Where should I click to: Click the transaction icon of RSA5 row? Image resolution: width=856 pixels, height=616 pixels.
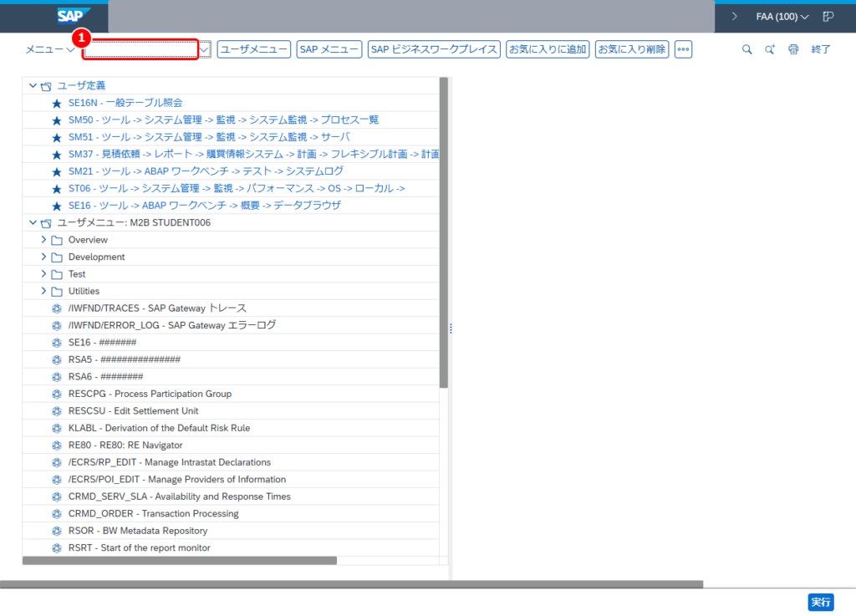point(57,359)
